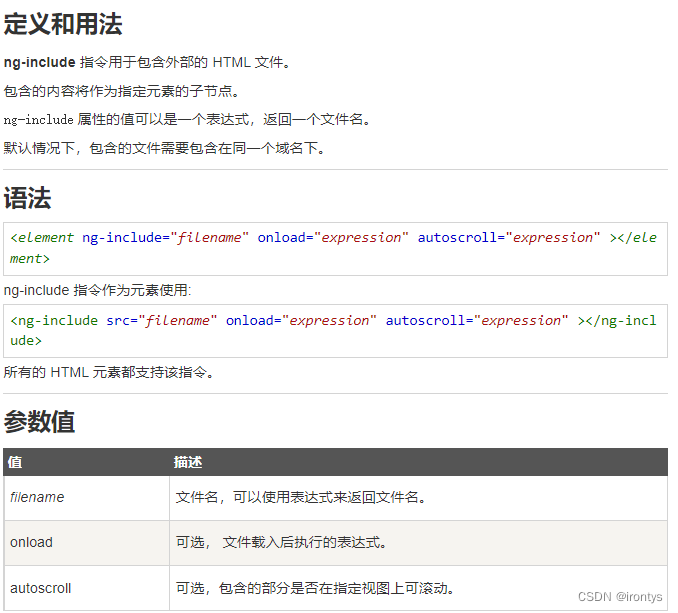
Task: Click the 语法 heading
Action: (x=27, y=198)
